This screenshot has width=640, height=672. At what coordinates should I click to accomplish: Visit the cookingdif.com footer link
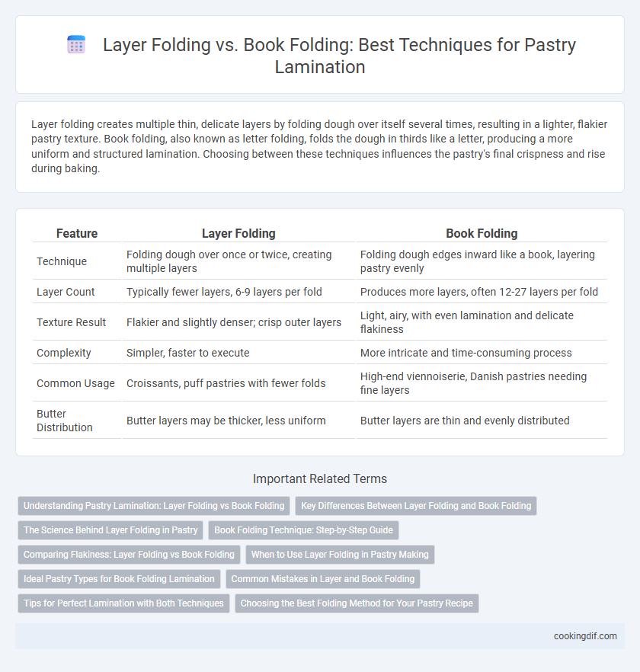pos(585,636)
